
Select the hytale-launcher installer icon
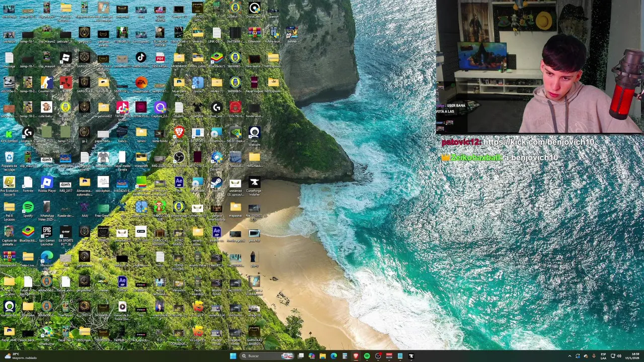(x=273, y=35)
